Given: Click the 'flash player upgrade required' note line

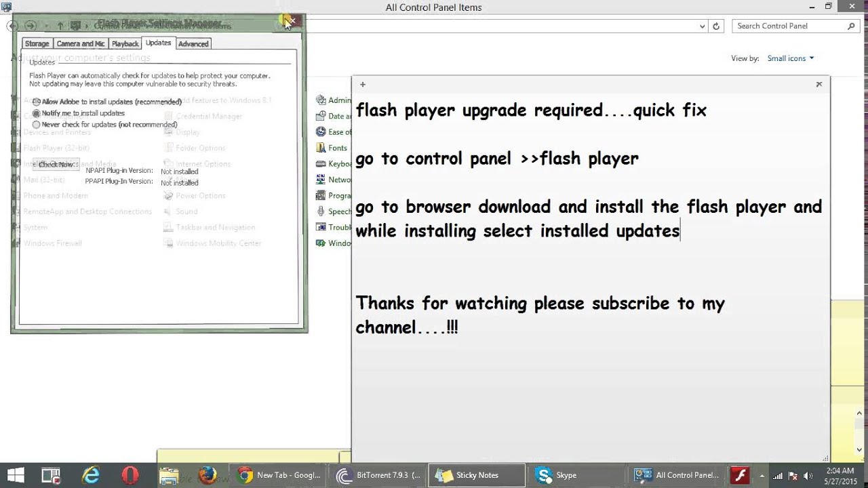Looking at the screenshot, I should click(531, 110).
